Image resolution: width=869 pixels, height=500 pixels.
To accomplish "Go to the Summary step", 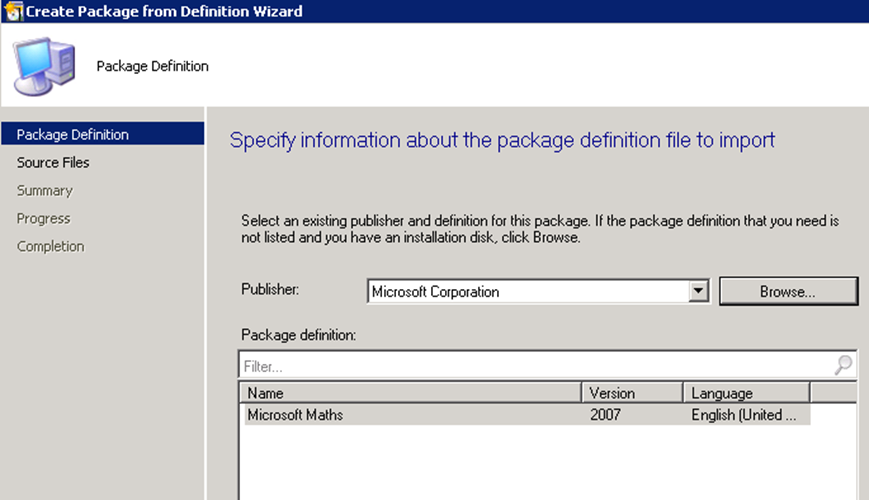I will click(x=44, y=191).
